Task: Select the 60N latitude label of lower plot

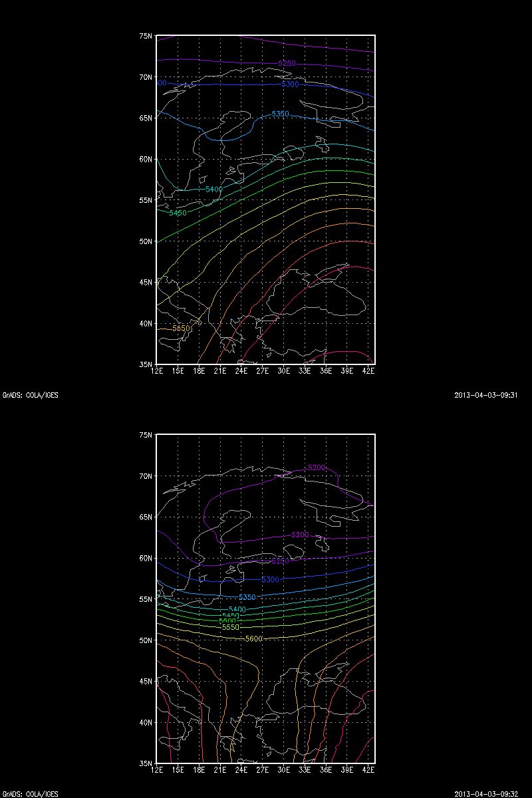Action: (x=147, y=558)
